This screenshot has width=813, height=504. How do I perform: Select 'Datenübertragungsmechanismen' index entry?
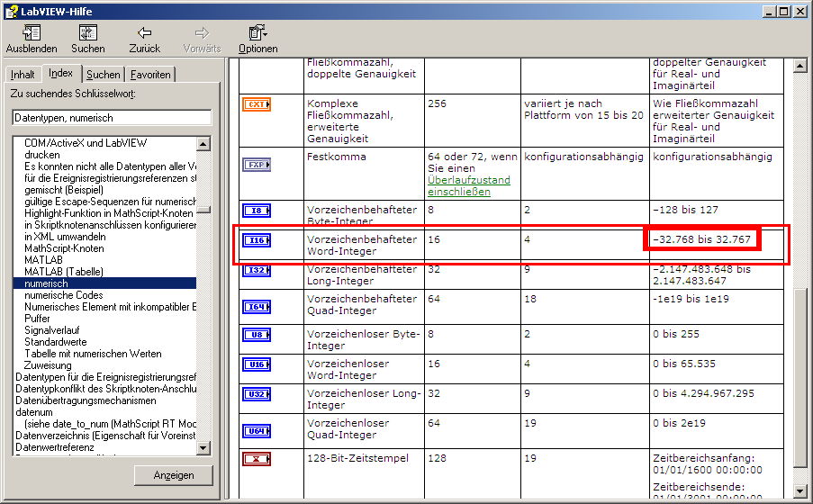click(86, 400)
